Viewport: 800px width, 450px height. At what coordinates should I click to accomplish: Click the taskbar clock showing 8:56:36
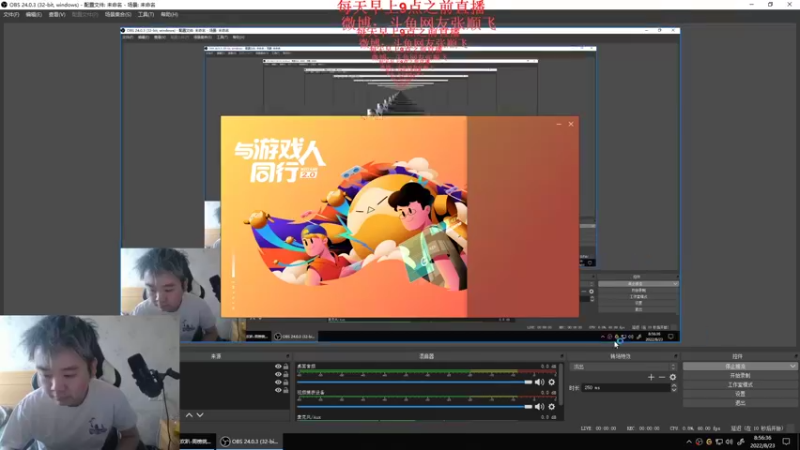tap(762, 442)
